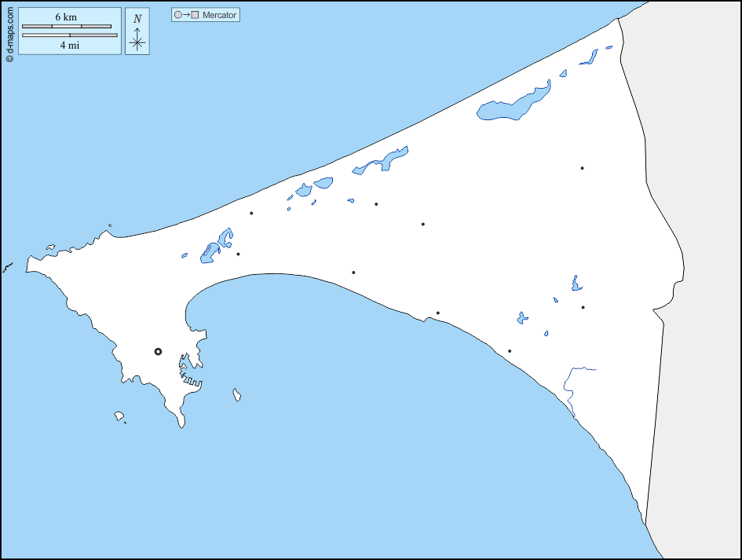Click the city dot nearest the river
742x560 pixels.
pos(510,351)
